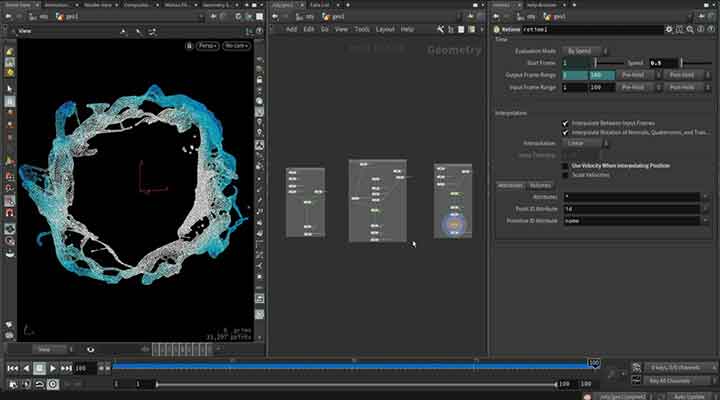Click the Primitive ID Attribute field
The width and height of the screenshot is (720, 400).
631,220
